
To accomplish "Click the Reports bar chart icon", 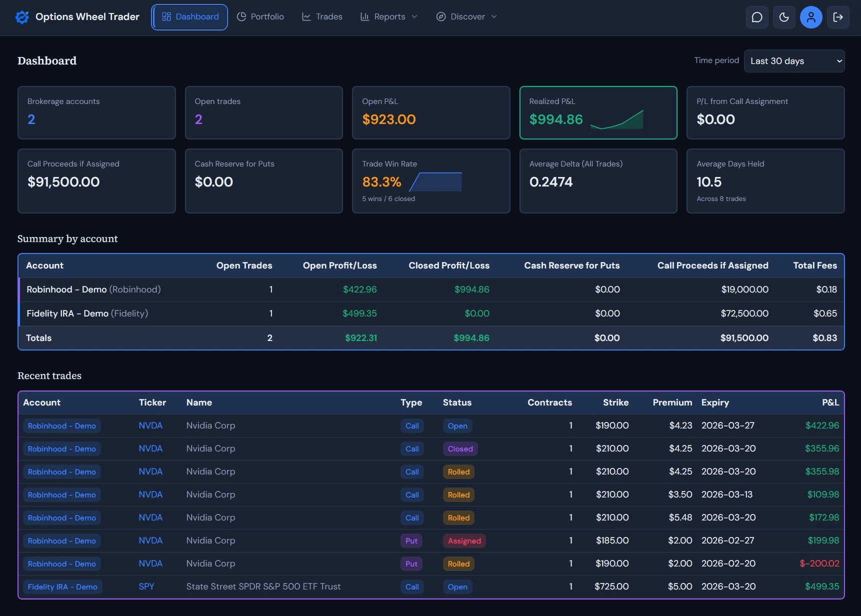I will 364,16.
